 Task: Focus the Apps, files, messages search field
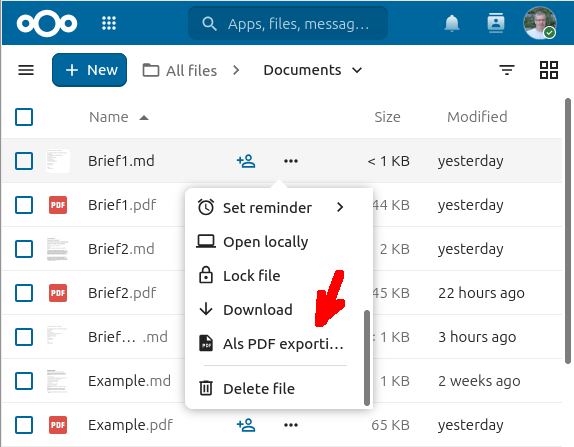(x=288, y=23)
